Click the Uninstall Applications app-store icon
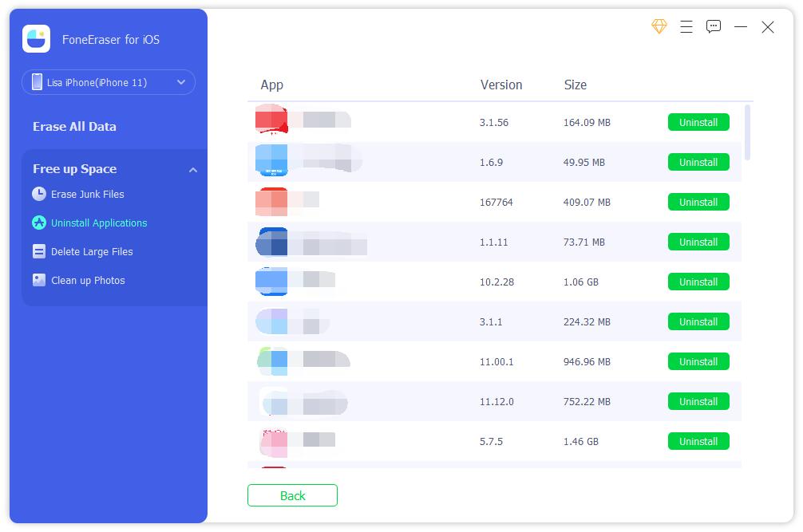803x532 pixels. (39, 223)
